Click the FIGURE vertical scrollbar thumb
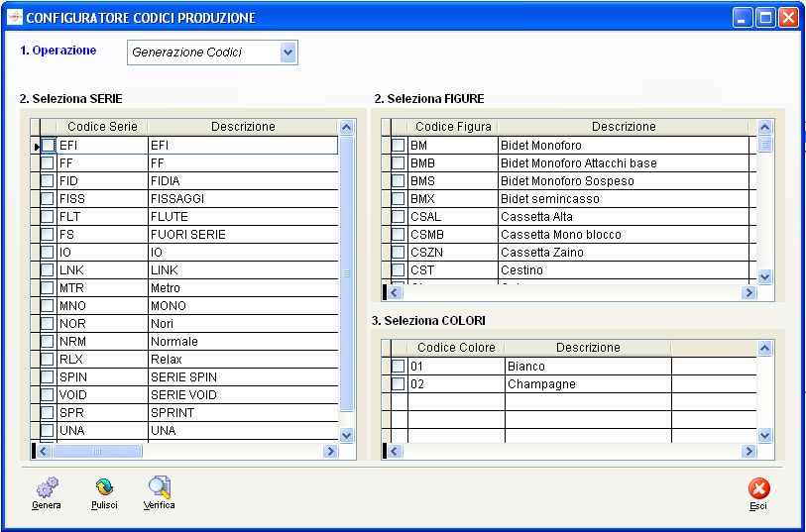 click(x=765, y=145)
